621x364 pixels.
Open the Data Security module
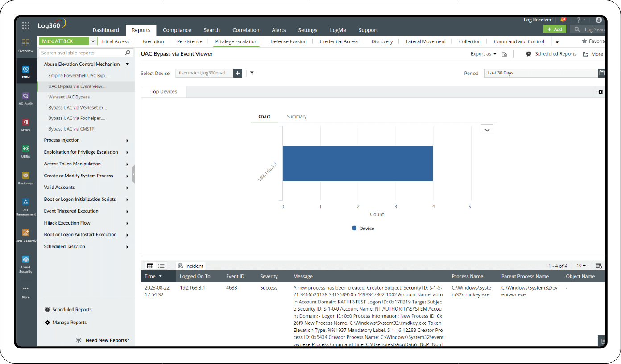point(25,235)
